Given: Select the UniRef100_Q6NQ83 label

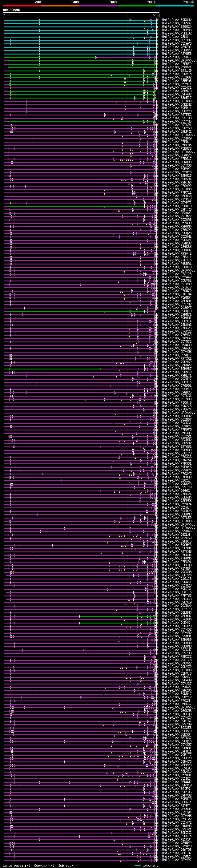Looking at the screenshot, I should pyautogui.click(x=177, y=162).
